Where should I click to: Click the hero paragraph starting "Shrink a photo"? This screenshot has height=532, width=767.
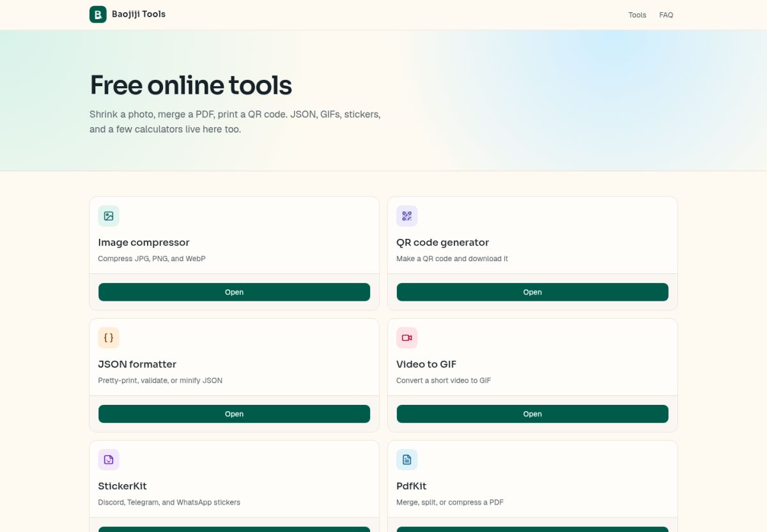coord(235,122)
